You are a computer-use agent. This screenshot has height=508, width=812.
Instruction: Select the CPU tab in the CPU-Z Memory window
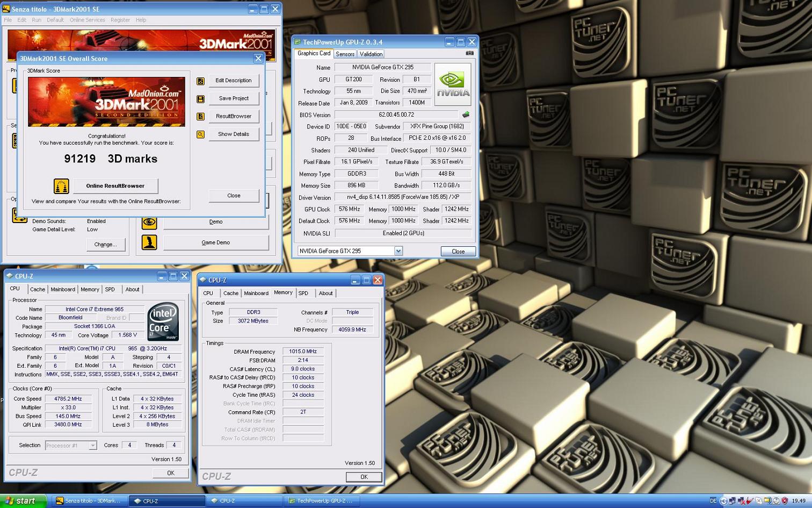click(x=208, y=294)
